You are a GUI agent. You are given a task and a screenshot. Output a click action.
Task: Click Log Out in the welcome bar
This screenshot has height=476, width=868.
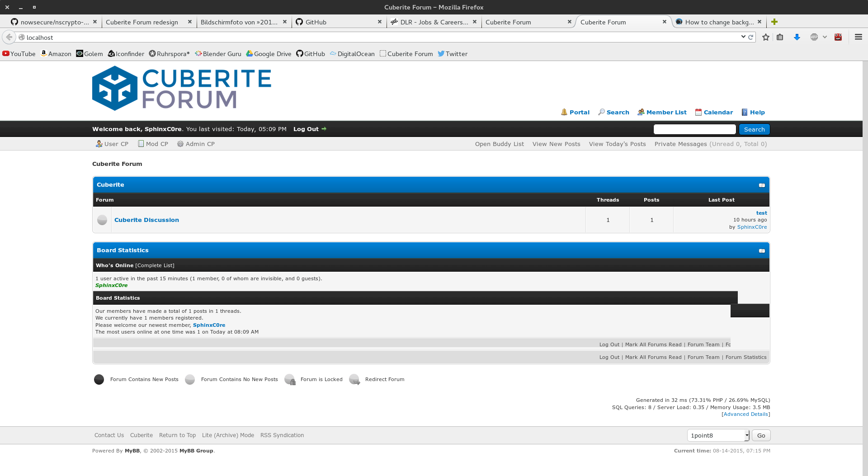[306, 129]
